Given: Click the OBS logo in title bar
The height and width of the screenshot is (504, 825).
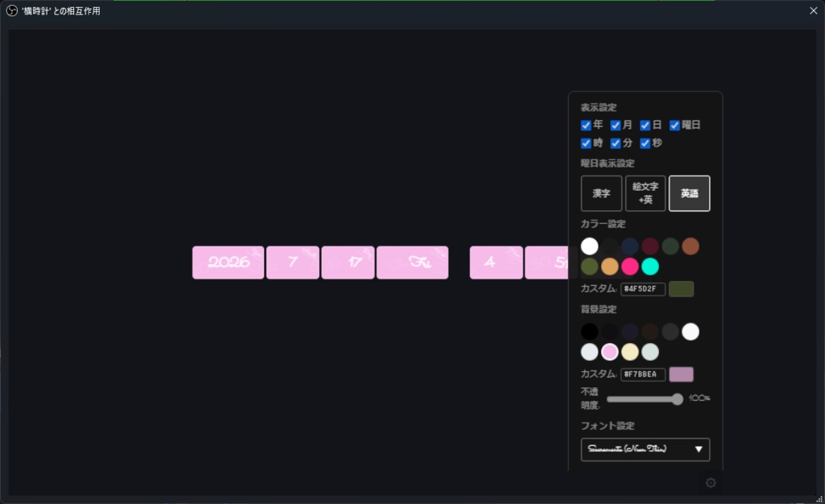Looking at the screenshot, I should click(x=11, y=10).
